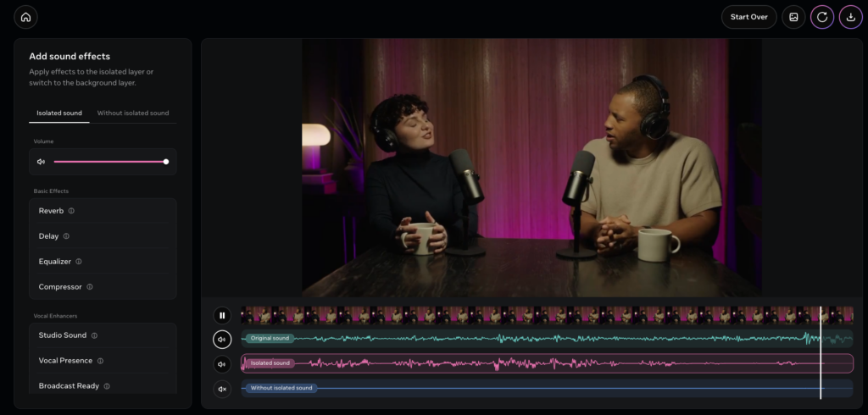This screenshot has width=868, height=415.
Task: Unmute the Without isolated sound track
Action: point(222,389)
